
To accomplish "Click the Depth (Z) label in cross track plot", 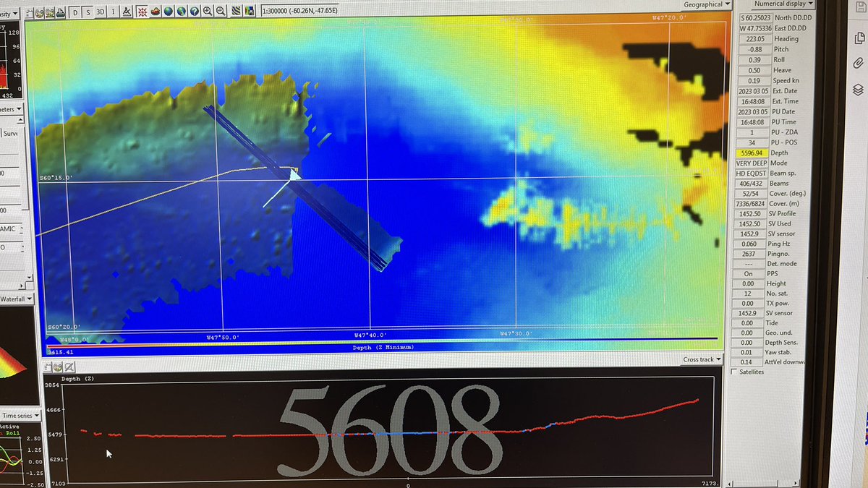I will click(x=77, y=378).
